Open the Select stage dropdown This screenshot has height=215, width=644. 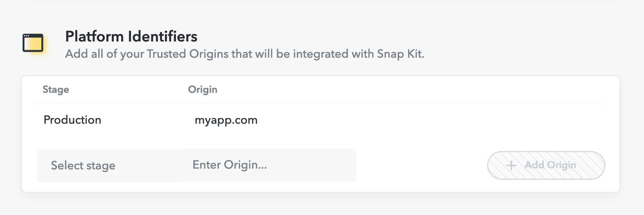coord(108,166)
